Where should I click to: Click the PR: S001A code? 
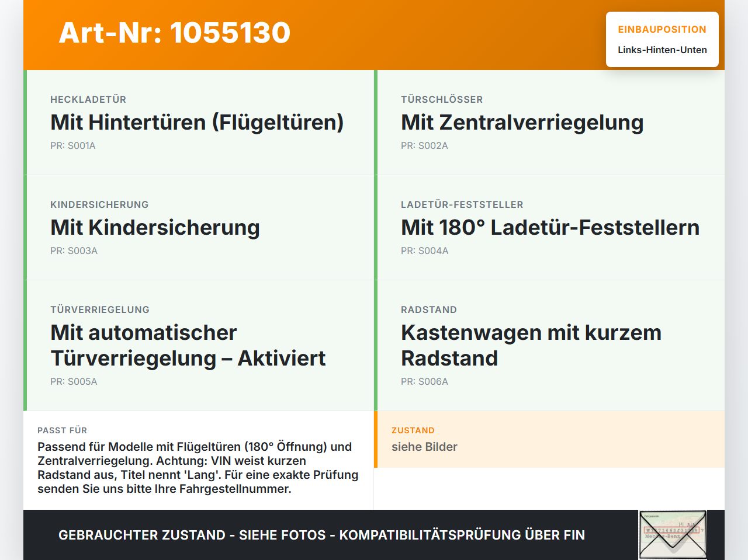(73, 146)
